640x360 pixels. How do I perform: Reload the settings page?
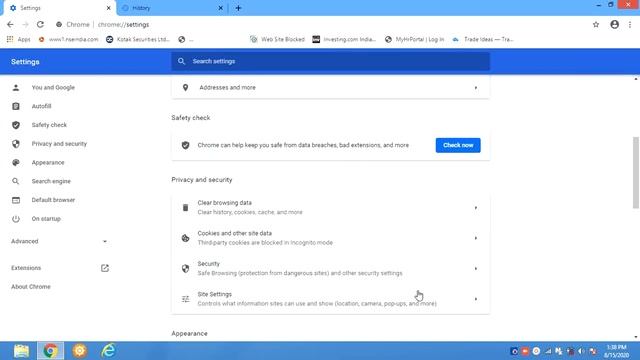(40, 24)
